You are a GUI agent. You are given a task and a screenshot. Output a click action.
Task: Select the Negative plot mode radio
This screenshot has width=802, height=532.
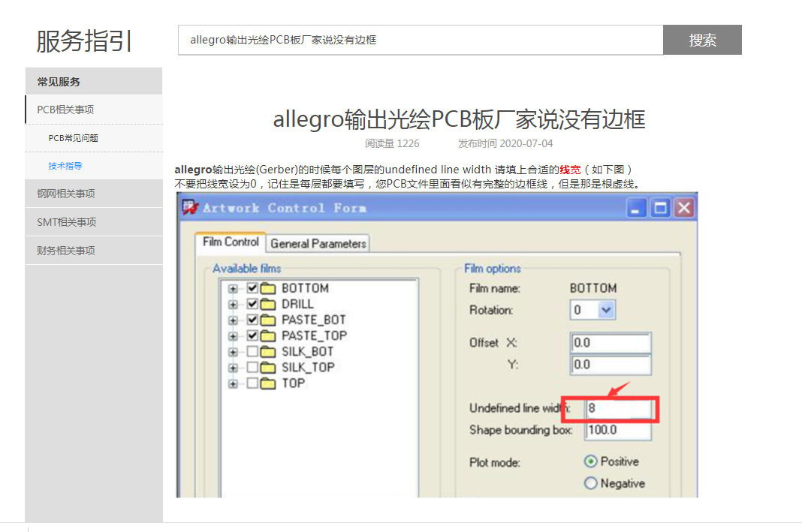tap(590, 483)
